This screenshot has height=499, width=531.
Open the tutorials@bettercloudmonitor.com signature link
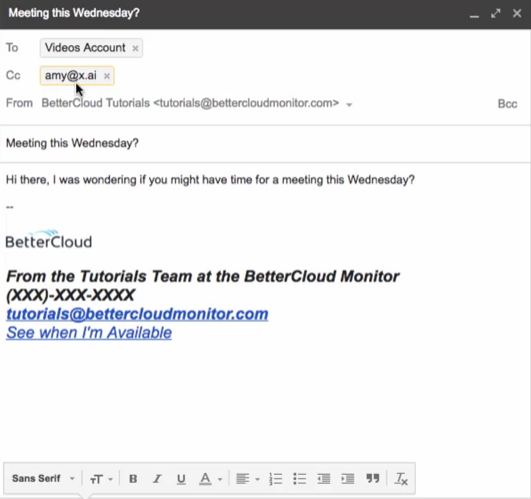click(x=137, y=314)
